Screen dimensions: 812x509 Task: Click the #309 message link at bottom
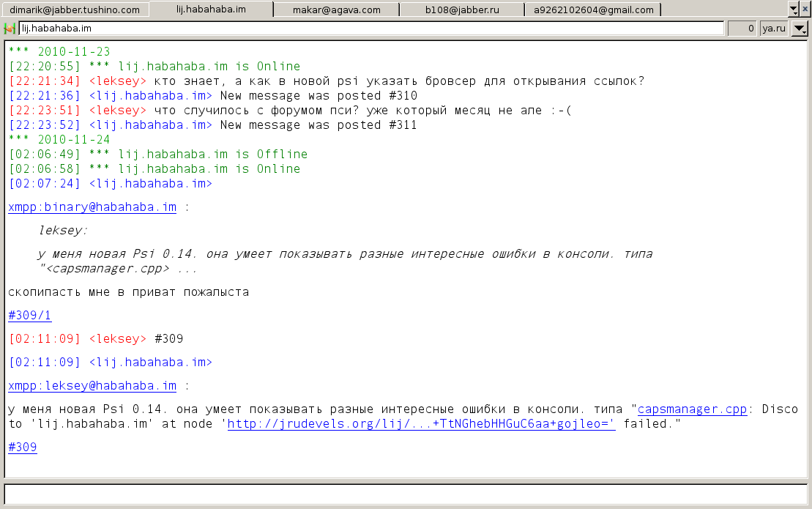point(23,447)
